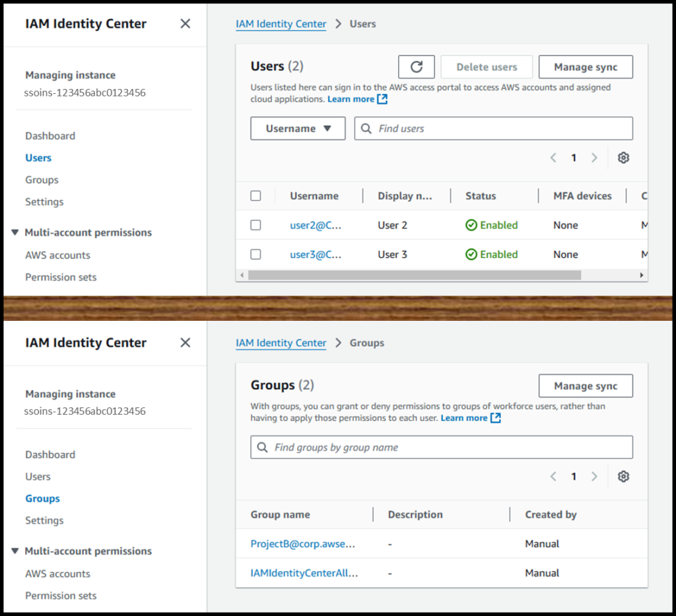Click the Manage sync button for Users

pos(586,66)
